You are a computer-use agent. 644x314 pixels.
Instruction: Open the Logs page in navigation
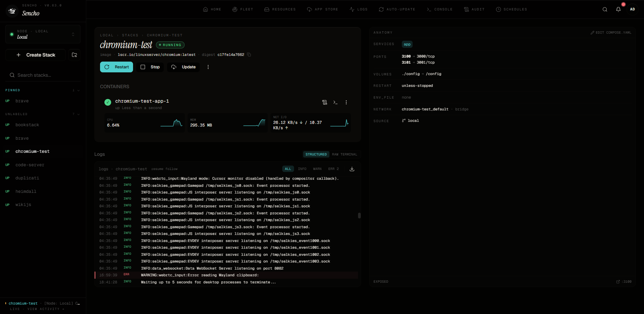pos(358,9)
